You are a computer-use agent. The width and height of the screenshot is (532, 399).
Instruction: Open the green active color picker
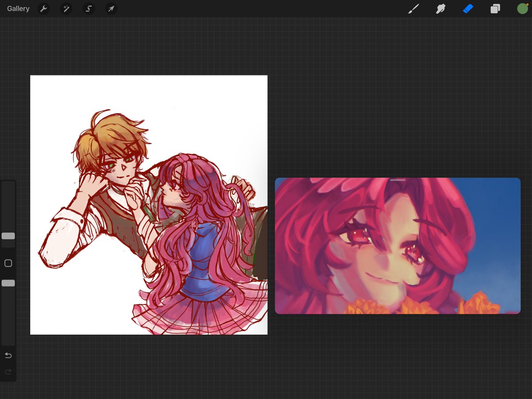coord(523,9)
